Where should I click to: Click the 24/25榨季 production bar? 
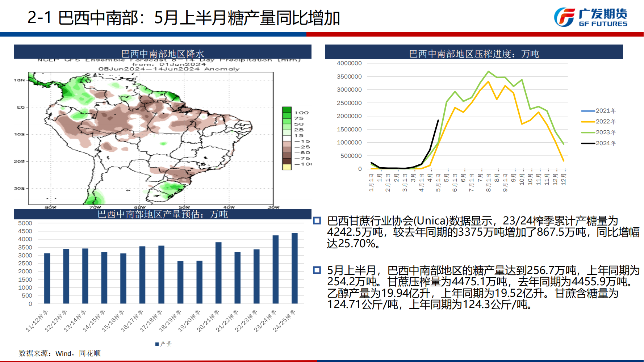294,268
